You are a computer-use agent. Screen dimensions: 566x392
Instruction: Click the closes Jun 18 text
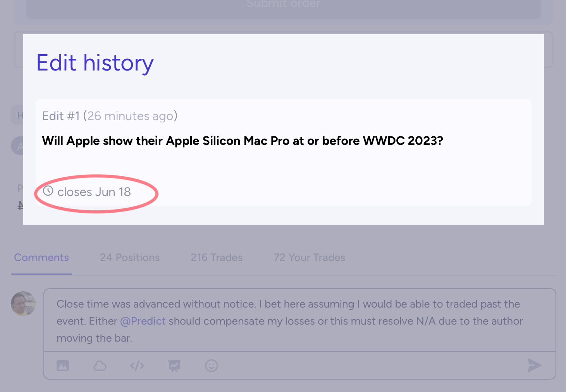pos(94,192)
